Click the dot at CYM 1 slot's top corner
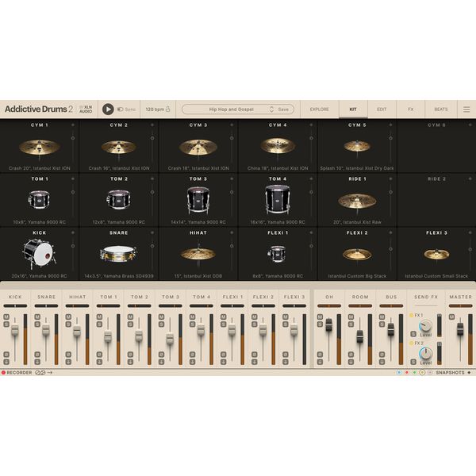The image size is (476, 476). 73,125
